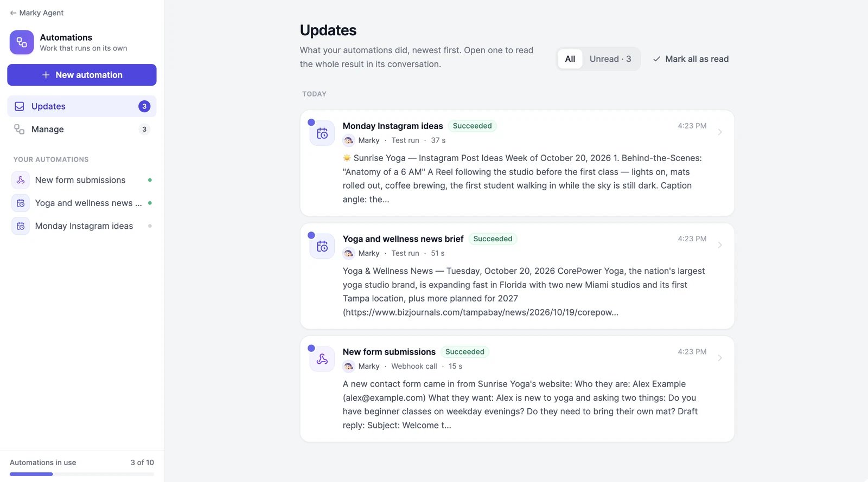Image resolution: width=868 pixels, height=482 pixels.
Task: Click the 3 of 10 usage count
Action: 142,462
